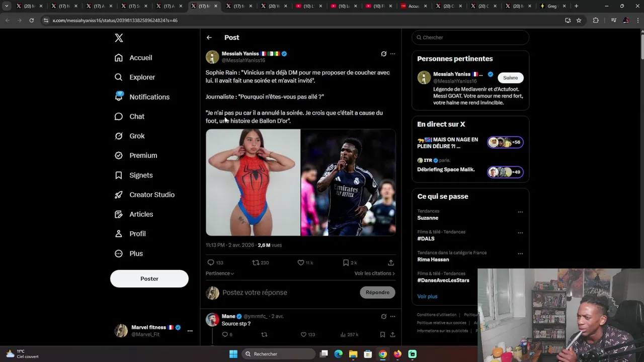Go to Accueil in the sidebar
The width and height of the screenshot is (644, 362).
133,58
